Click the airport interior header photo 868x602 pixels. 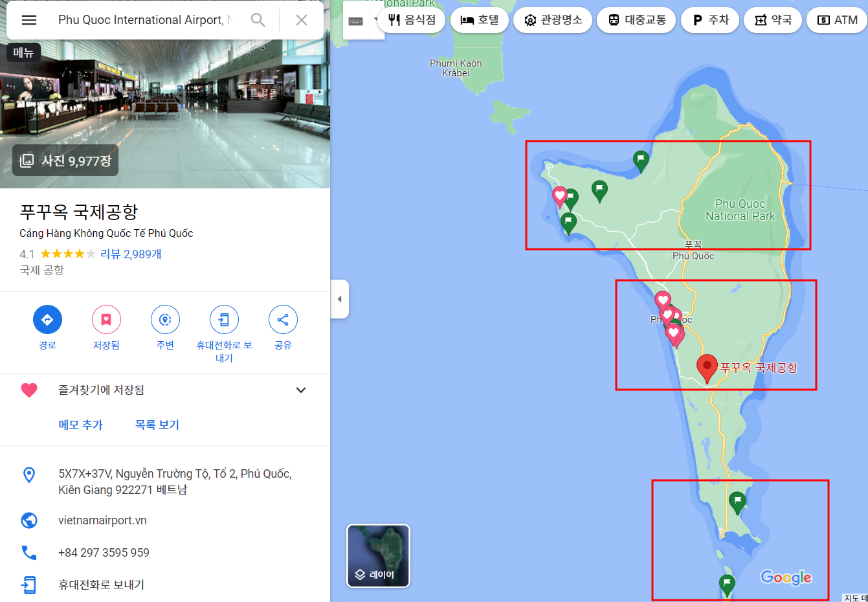[165, 114]
